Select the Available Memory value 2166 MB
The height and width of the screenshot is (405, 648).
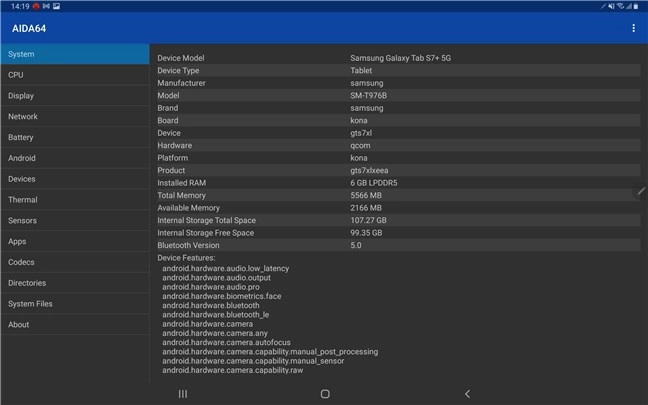366,207
